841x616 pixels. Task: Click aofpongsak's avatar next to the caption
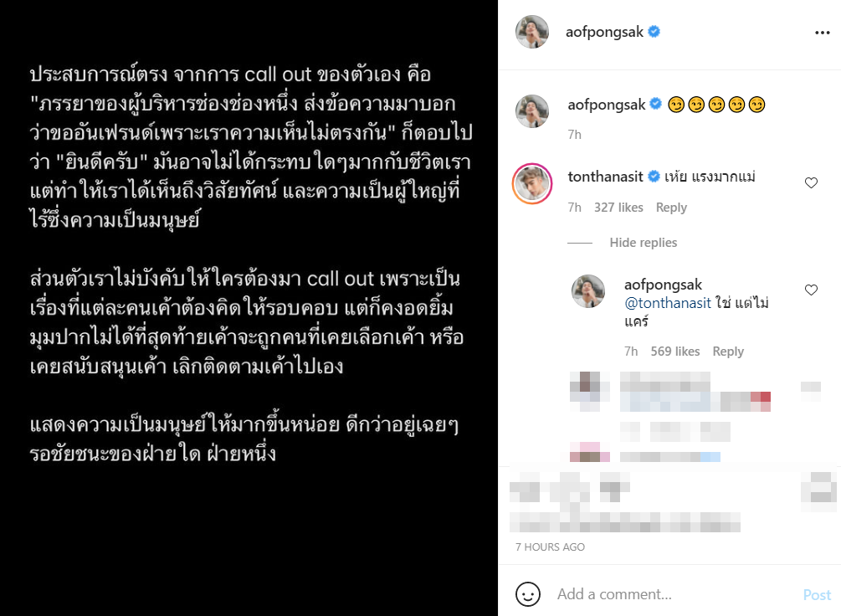[x=532, y=111]
